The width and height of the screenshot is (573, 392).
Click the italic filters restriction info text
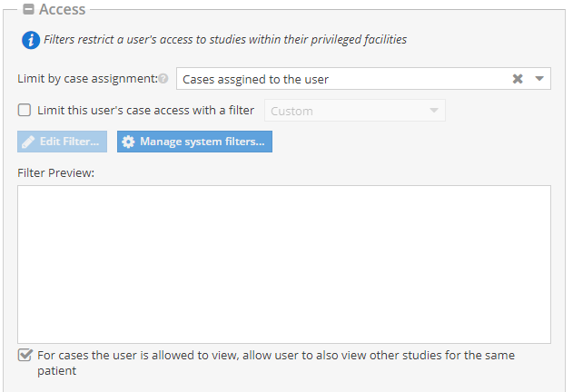(x=225, y=40)
